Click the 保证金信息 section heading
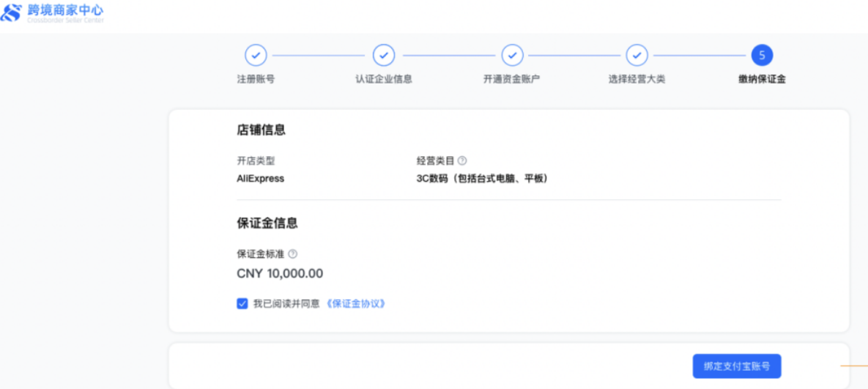The image size is (868, 389). tap(267, 223)
